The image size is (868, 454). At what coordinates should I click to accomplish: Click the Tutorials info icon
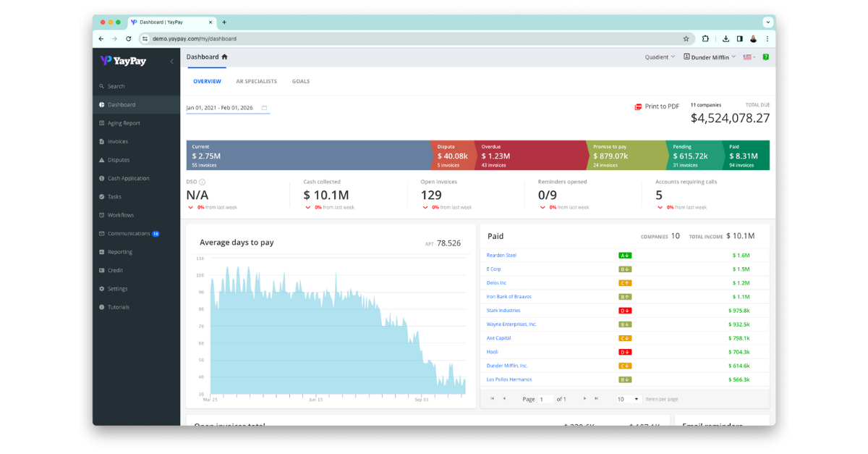tap(101, 307)
